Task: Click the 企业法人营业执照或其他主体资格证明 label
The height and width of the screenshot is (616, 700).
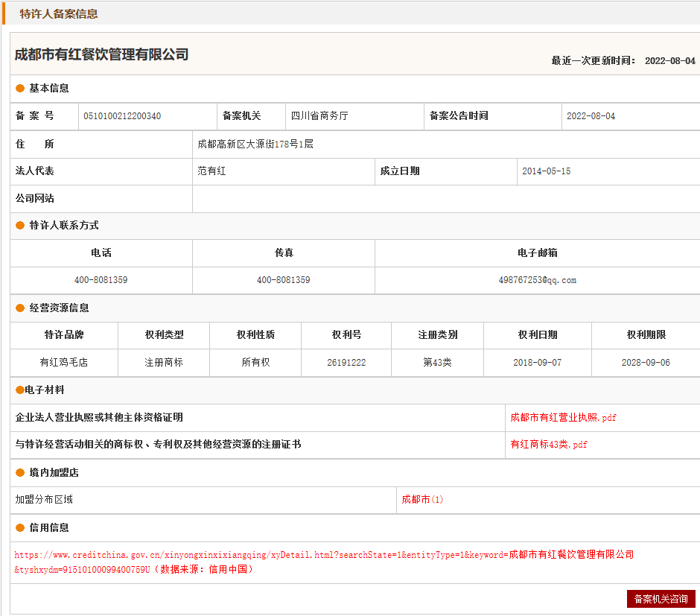Action: click(99, 417)
